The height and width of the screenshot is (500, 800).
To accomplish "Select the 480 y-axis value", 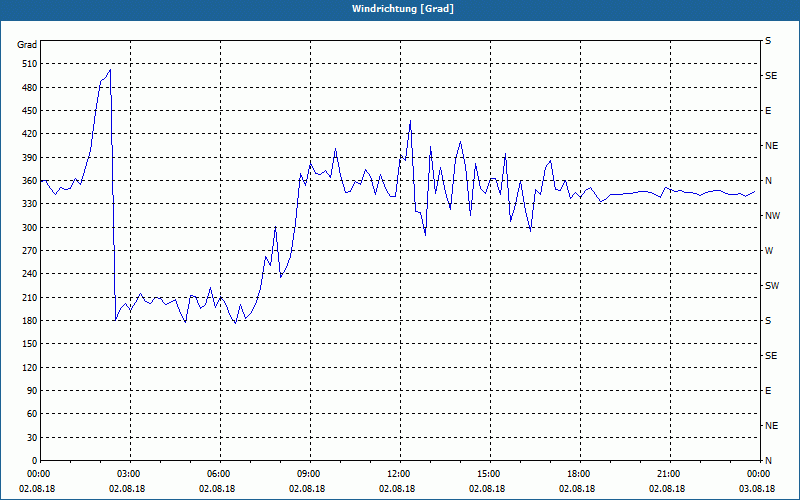I will point(30,88).
